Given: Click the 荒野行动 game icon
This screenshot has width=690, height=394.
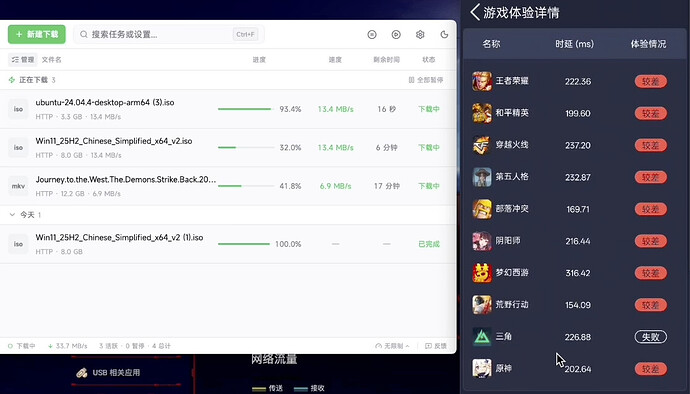Looking at the screenshot, I should click(x=482, y=305).
